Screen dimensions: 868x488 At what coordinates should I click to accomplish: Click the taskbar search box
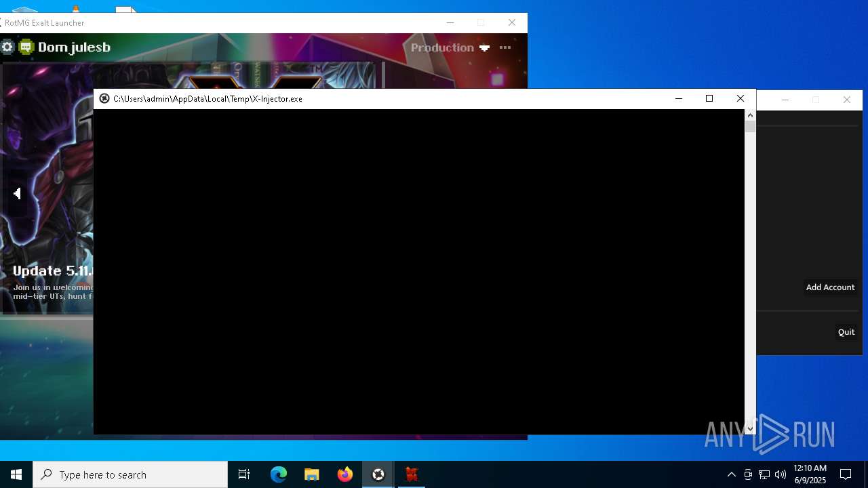click(x=130, y=474)
